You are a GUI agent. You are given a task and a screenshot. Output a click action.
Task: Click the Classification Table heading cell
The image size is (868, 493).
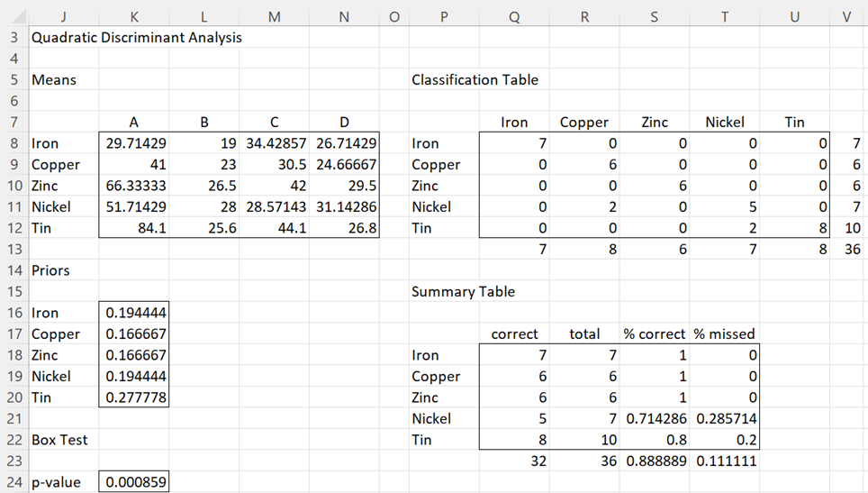[x=475, y=80]
